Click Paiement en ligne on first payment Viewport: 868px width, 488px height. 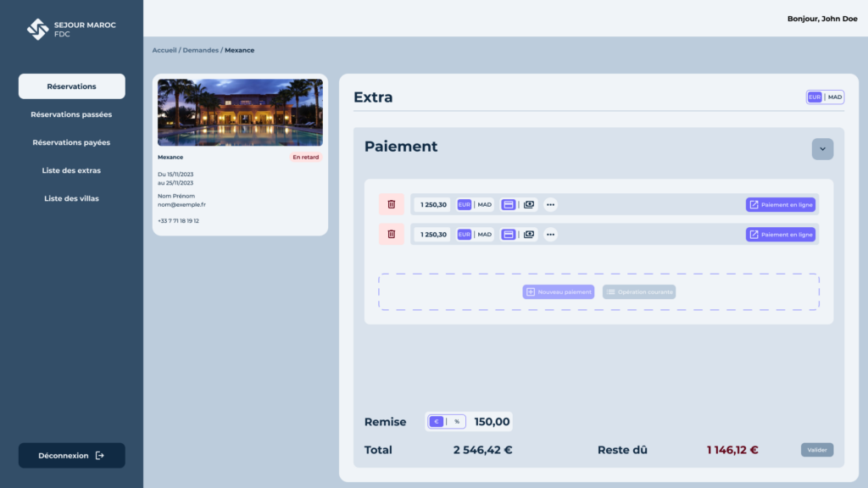(780, 204)
